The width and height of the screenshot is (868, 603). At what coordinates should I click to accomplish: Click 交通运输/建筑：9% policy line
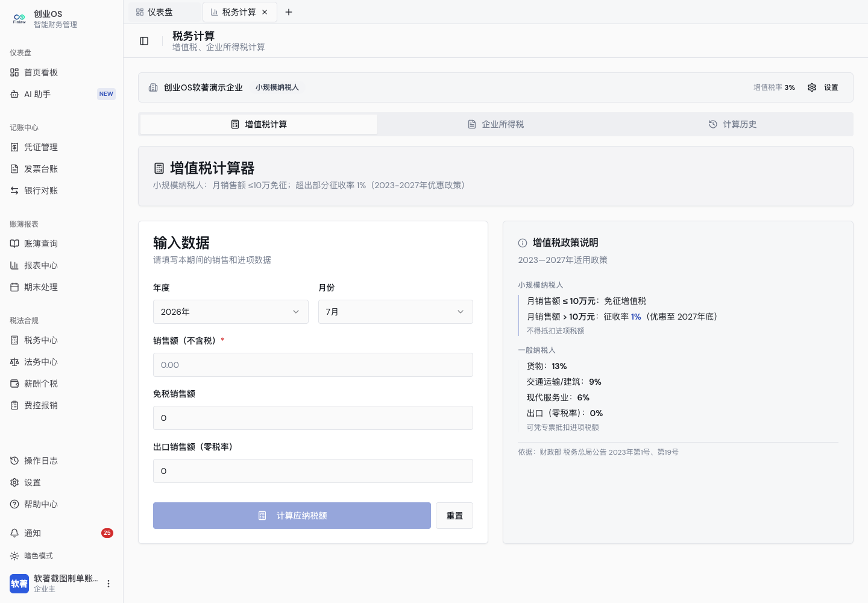point(564,382)
